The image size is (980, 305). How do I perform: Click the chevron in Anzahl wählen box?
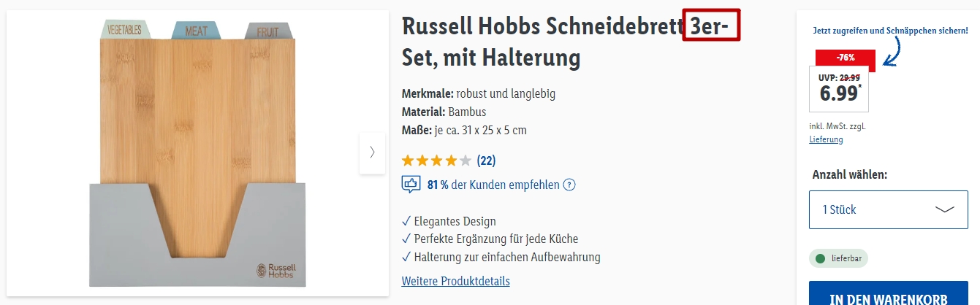[x=945, y=209]
